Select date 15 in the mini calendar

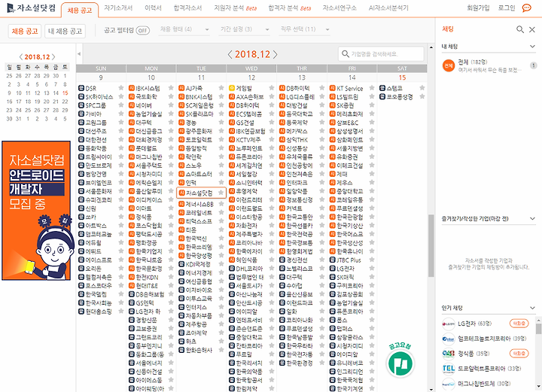pos(65,93)
